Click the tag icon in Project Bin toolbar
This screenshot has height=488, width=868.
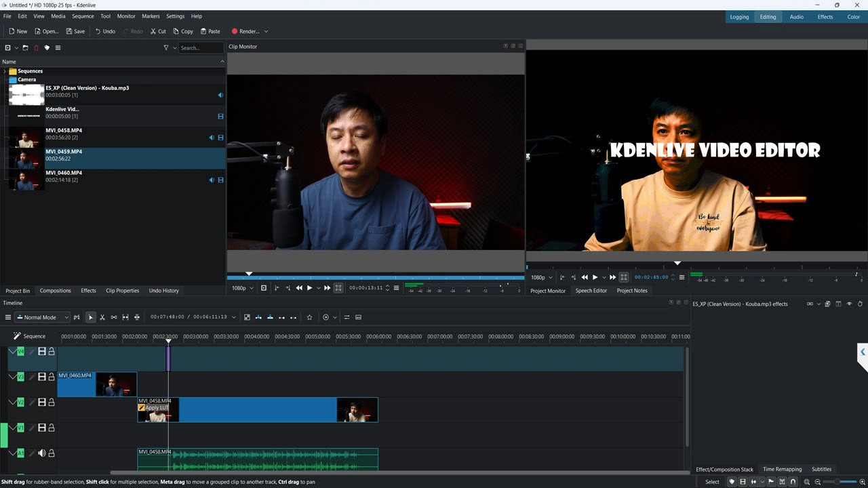(47, 47)
